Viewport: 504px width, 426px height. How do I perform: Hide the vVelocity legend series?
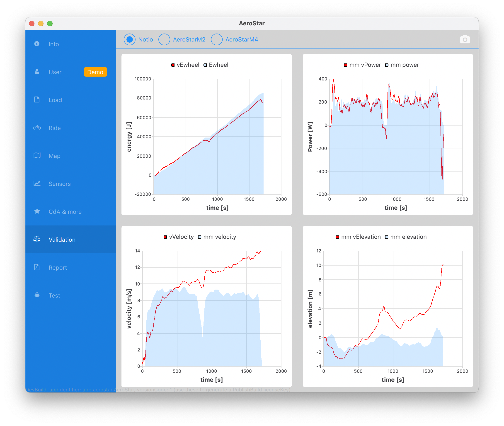(179, 237)
